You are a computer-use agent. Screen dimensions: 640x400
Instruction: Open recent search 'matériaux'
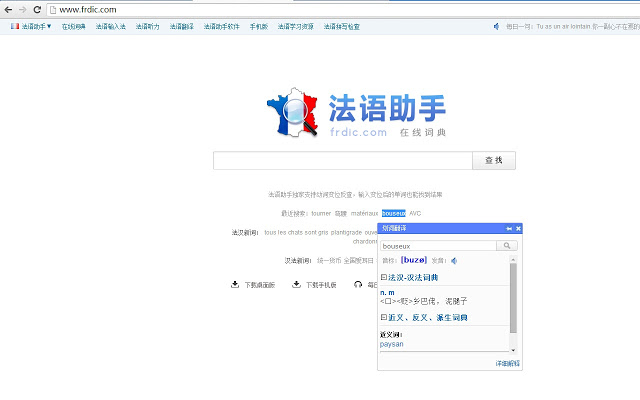[x=364, y=213]
